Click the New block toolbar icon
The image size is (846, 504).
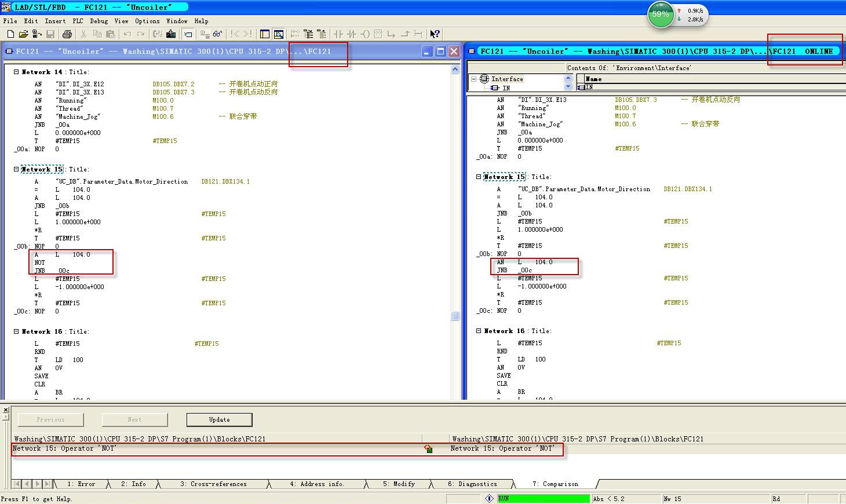coord(10,34)
